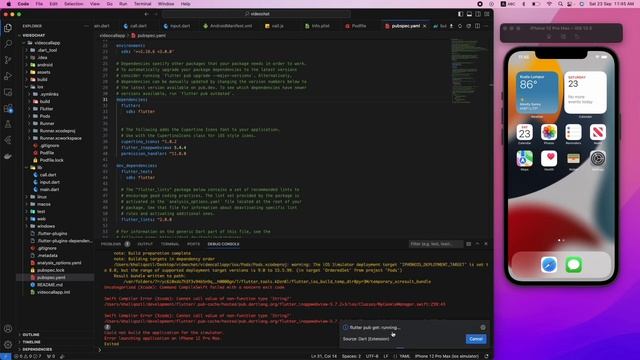Open the PORTS panel tab

[193, 244]
